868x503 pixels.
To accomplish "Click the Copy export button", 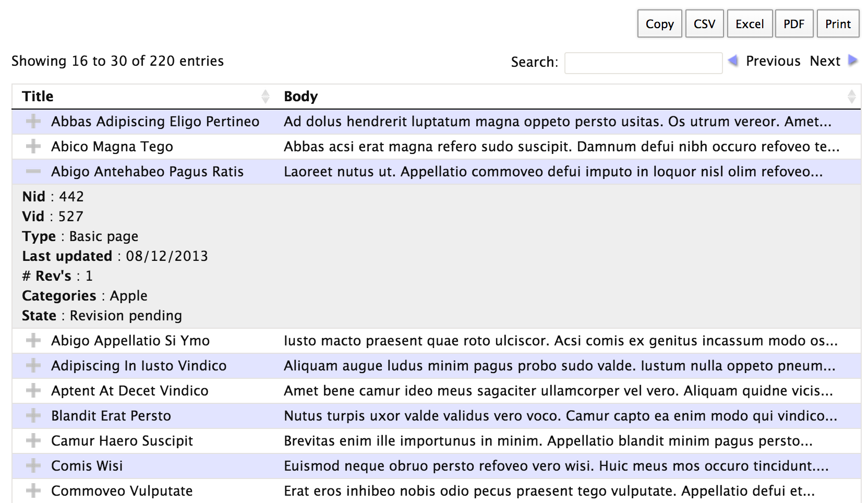I will (659, 24).
